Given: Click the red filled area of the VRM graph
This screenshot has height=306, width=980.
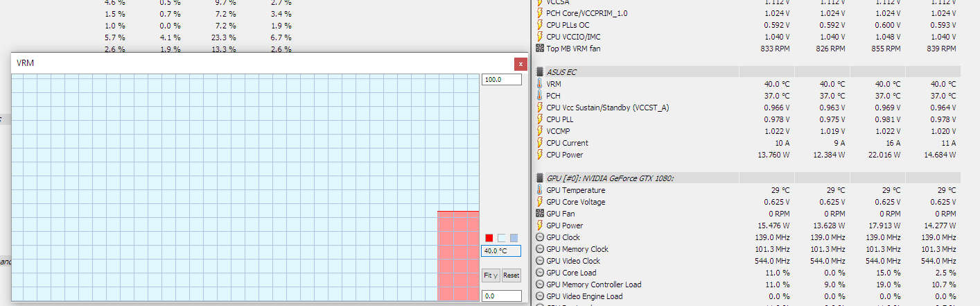Looking at the screenshot, I should [x=458, y=256].
